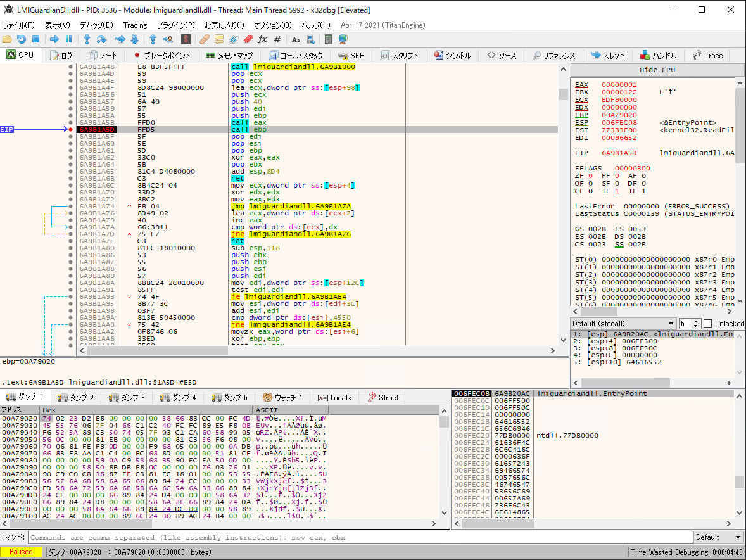Click the Open file folder icon
Screen dimensions: 746x560
click(7, 39)
